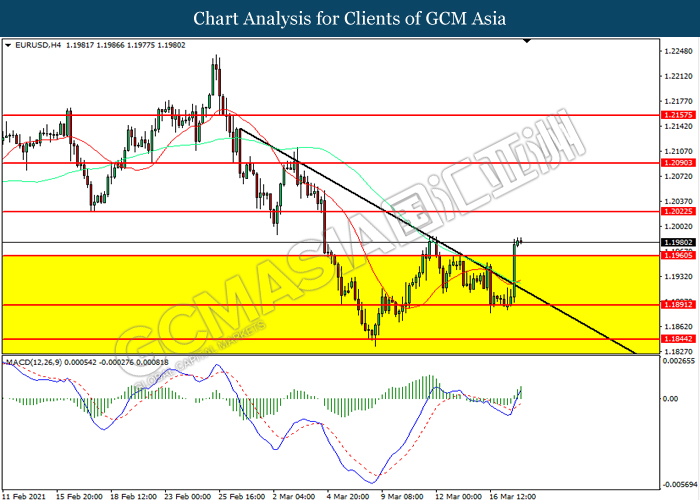Click the 15 Feb 20:00 time label
The image size is (700, 500).
[x=79, y=496]
